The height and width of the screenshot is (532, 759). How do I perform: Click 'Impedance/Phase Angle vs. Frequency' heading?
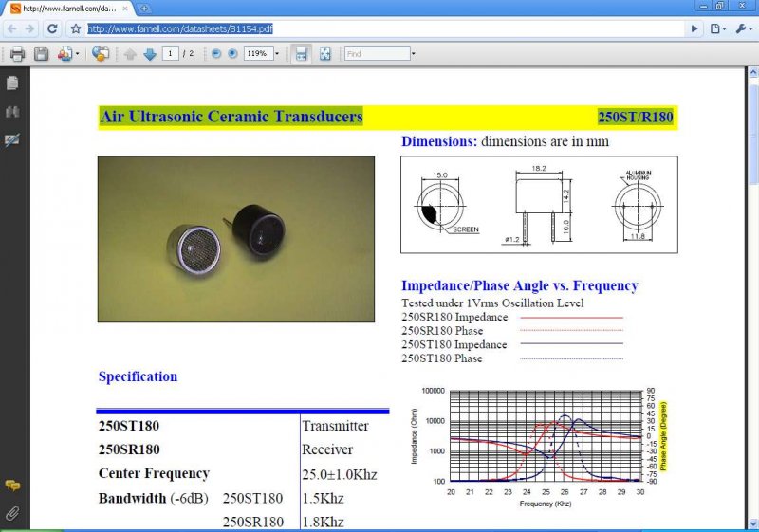coord(520,285)
